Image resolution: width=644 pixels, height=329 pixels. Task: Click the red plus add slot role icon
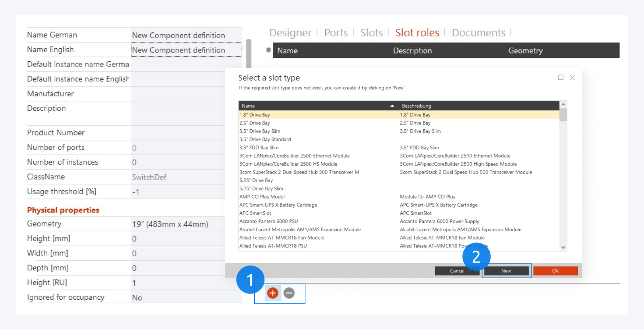point(273,293)
